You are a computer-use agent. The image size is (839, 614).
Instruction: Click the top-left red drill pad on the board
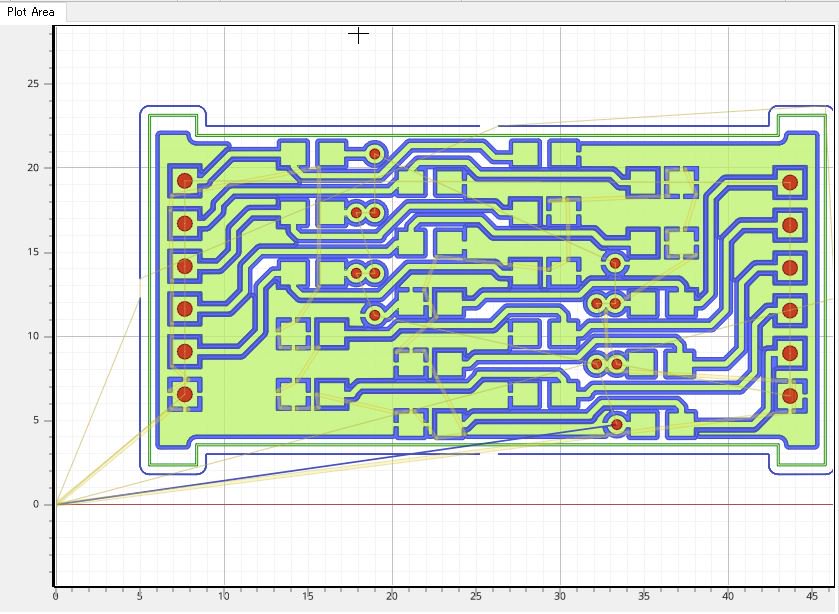pos(184,182)
